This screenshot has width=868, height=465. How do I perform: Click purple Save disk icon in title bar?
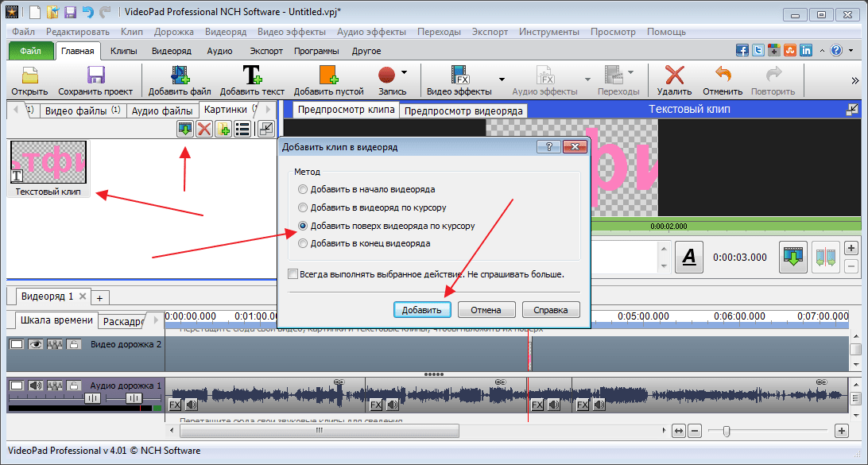(70, 11)
